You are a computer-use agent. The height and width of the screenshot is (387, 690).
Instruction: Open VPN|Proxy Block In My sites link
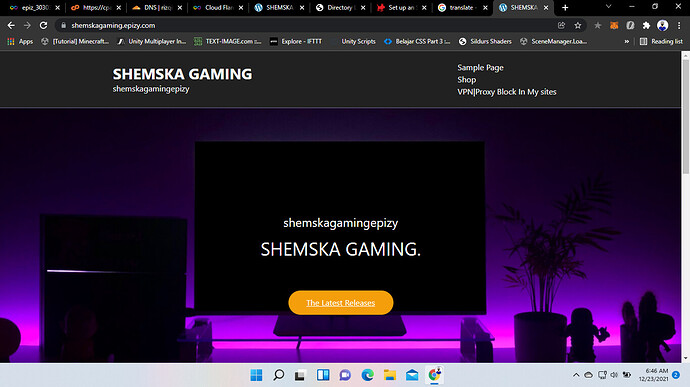coord(506,92)
